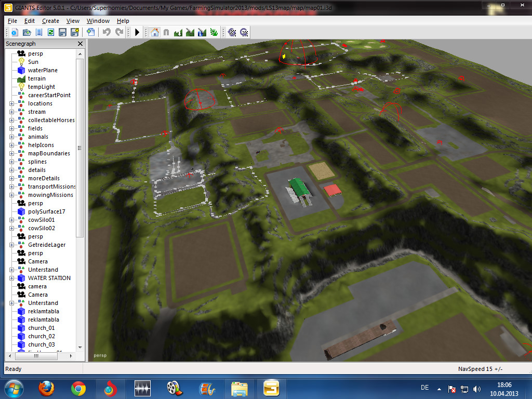Image resolution: width=532 pixels, height=399 pixels.
Task: Open the file explorer taskbar icon
Action: tap(240, 389)
